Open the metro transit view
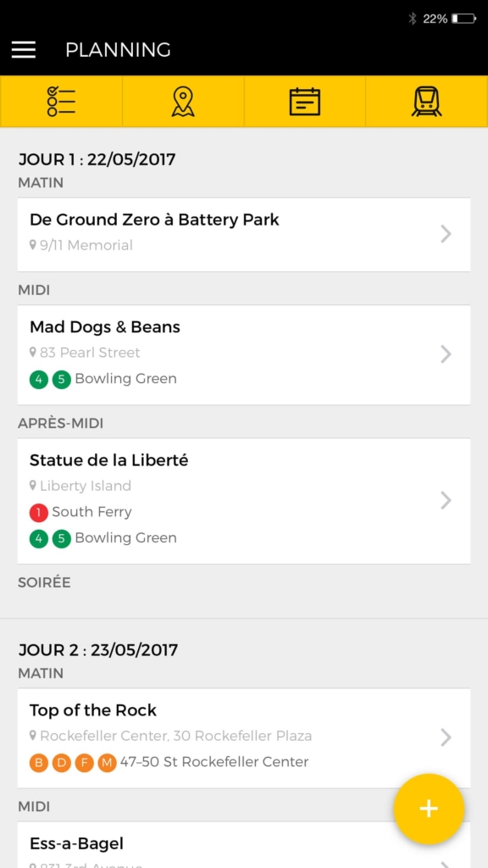Screen dimensions: 488x868 [427, 101]
